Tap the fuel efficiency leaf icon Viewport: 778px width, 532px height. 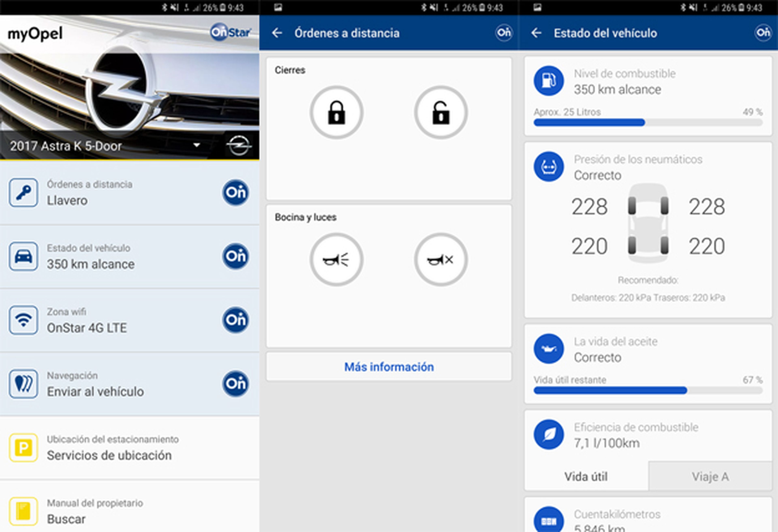click(x=549, y=434)
